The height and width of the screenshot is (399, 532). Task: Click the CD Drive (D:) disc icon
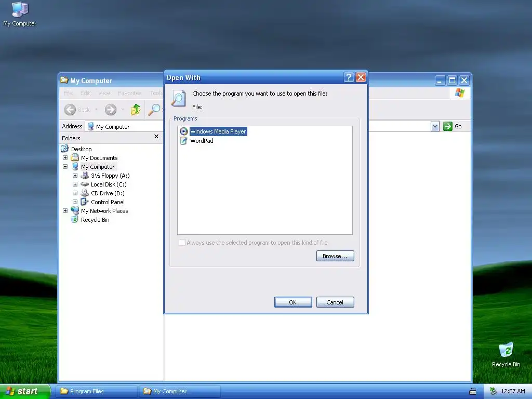(85, 193)
